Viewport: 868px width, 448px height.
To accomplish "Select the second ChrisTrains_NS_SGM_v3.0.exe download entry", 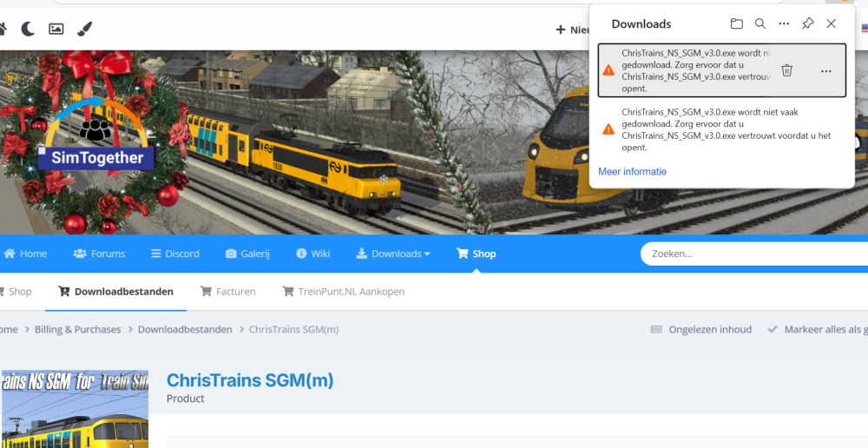I will [720, 129].
